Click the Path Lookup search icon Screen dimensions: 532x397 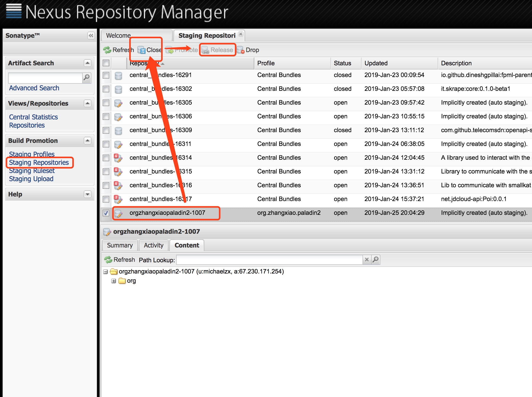coord(375,259)
